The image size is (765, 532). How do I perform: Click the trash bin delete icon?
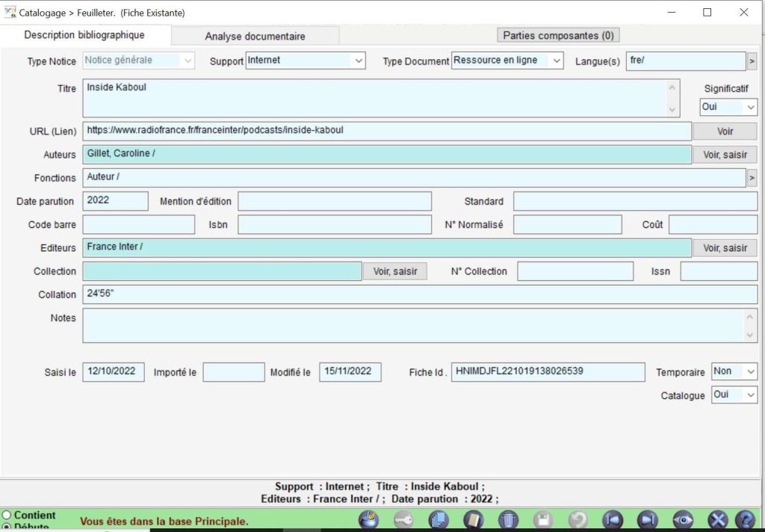point(508,520)
